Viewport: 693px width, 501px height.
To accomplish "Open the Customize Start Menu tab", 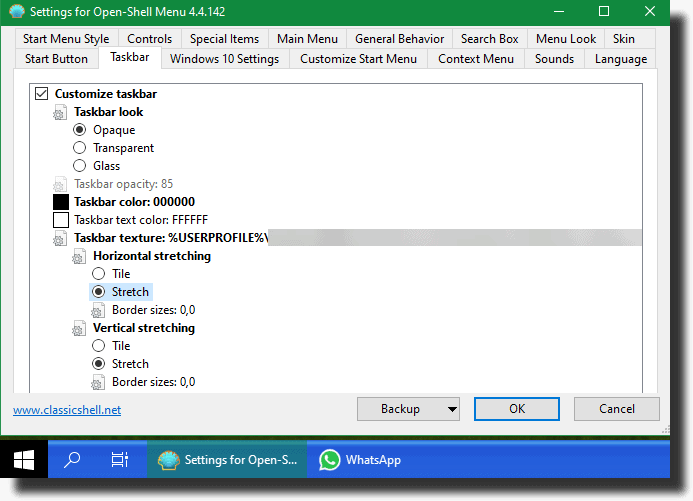I will pos(358,59).
